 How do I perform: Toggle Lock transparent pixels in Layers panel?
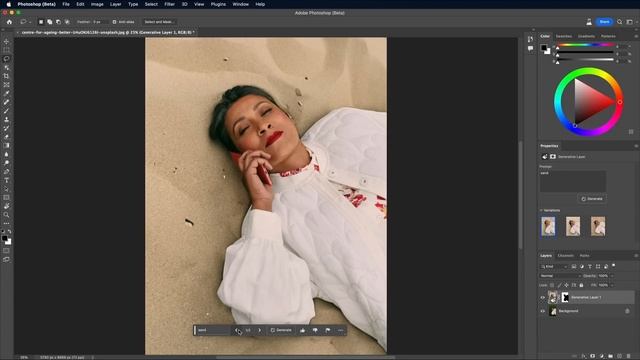pos(552,285)
